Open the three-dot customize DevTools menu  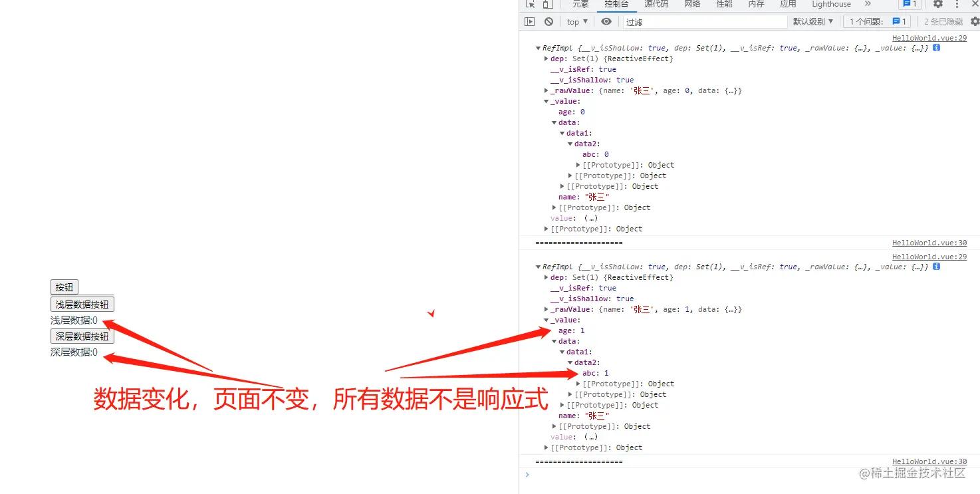955,5
